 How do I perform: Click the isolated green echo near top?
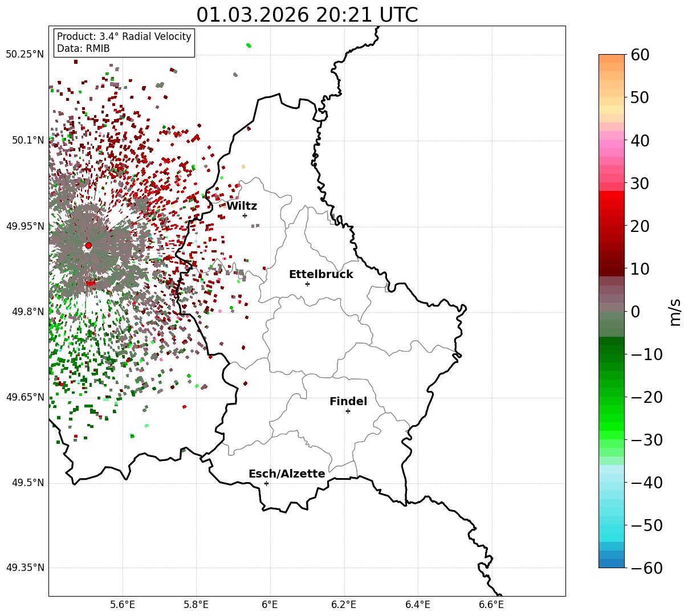click(249, 46)
